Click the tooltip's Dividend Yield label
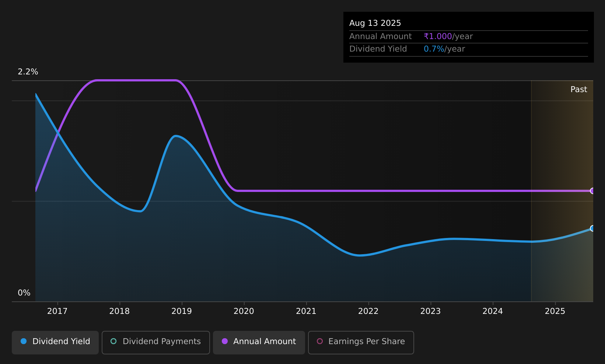The image size is (605, 364). point(378,49)
